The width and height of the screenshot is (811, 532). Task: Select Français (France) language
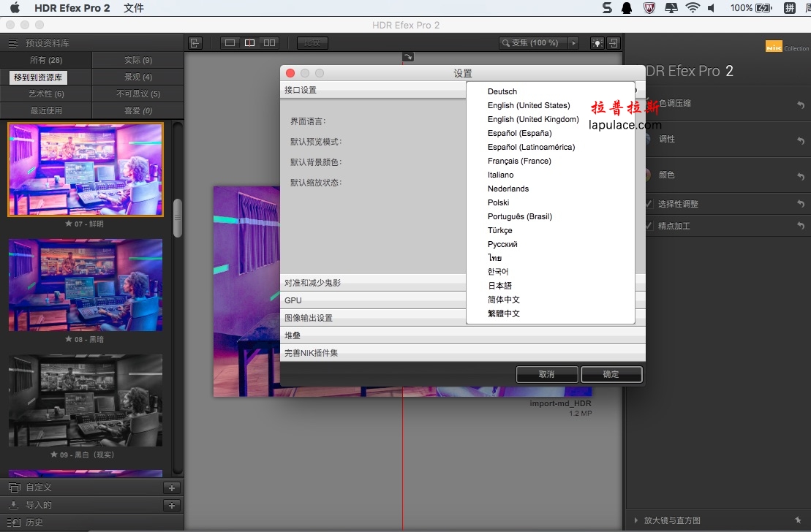(519, 161)
